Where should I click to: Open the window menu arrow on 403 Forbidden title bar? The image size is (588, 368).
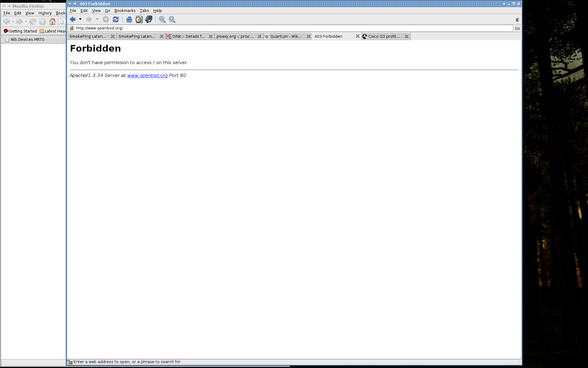click(70, 4)
